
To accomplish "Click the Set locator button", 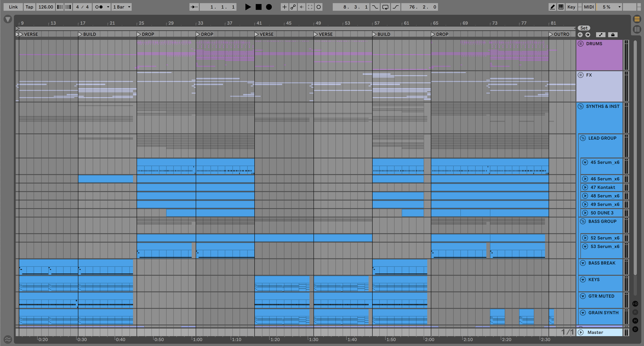I will [x=584, y=28].
